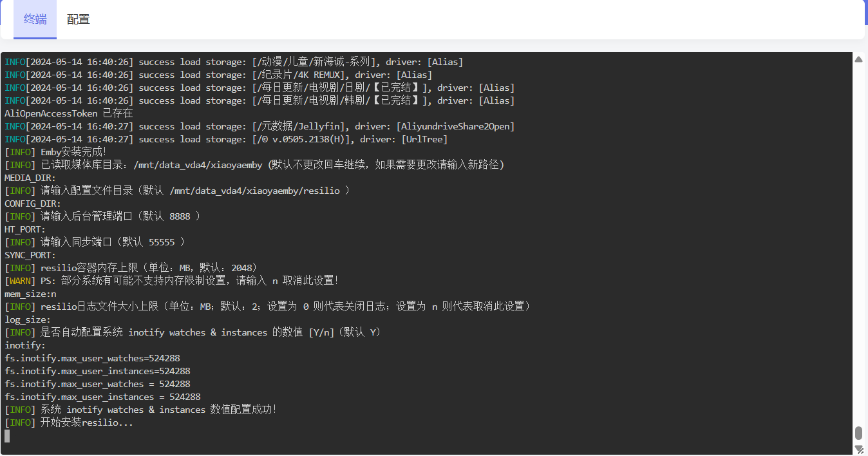Click the terminal scrollbar thumb
The height and width of the screenshot is (456, 868).
coord(858,433)
